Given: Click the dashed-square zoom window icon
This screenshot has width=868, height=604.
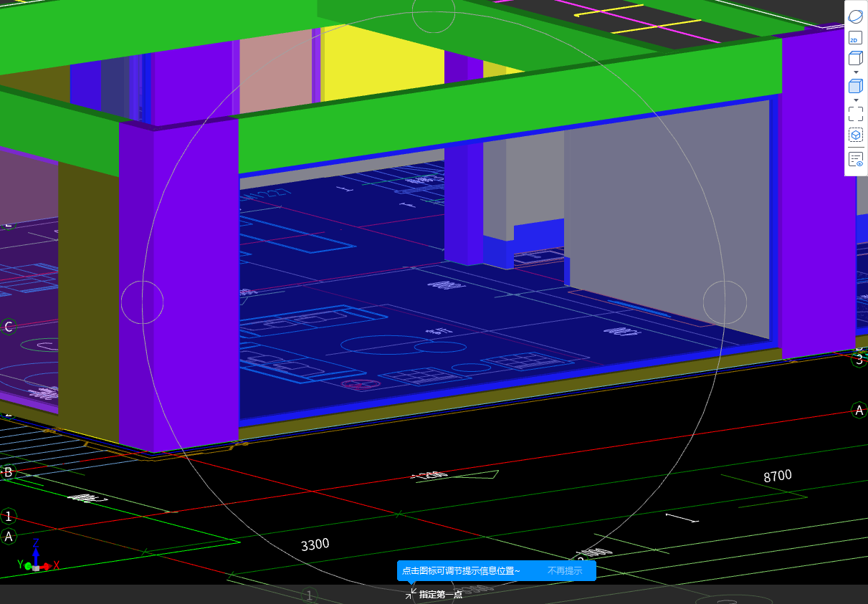Looking at the screenshot, I should (x=855, y=114).
